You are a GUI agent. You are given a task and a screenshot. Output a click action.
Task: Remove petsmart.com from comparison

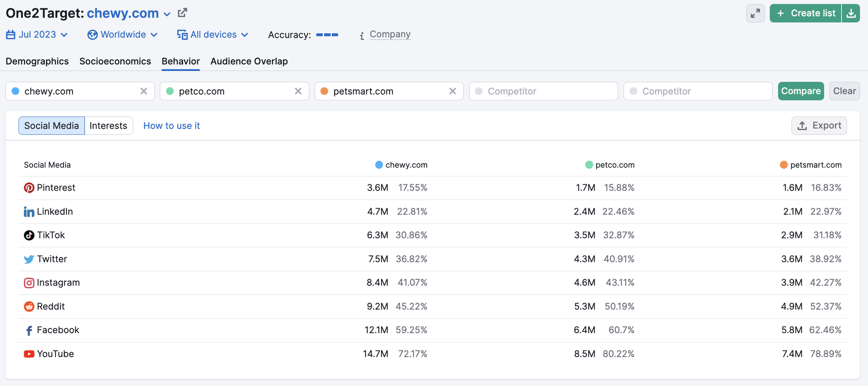tap(452, 91)
